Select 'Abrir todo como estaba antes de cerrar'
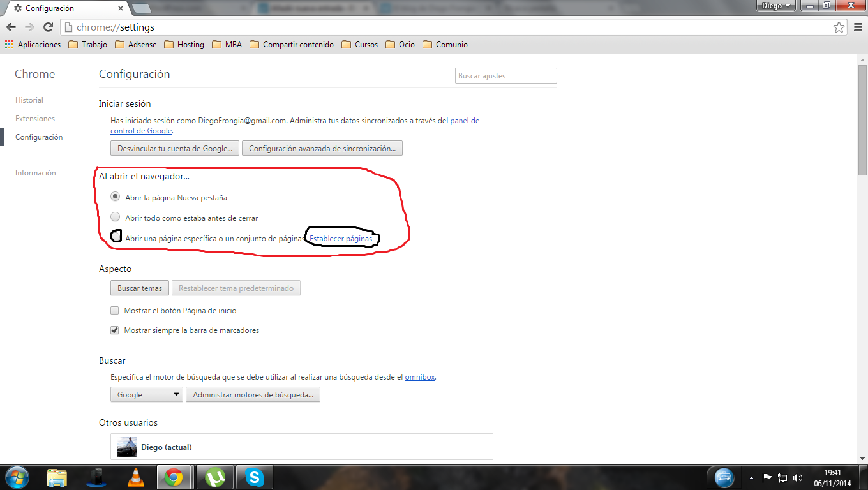868x490 pixels. tap(116, 218)
